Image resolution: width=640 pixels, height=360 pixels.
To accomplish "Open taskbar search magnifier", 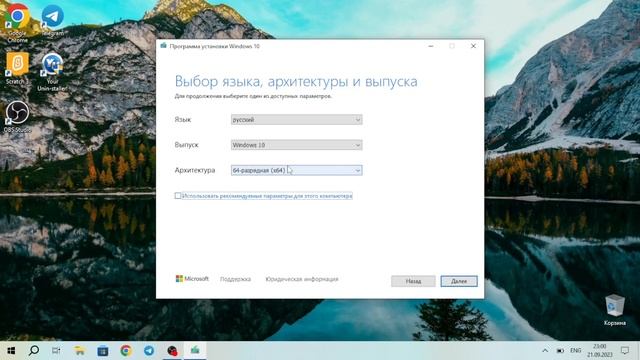I will [x=34, y=350].
